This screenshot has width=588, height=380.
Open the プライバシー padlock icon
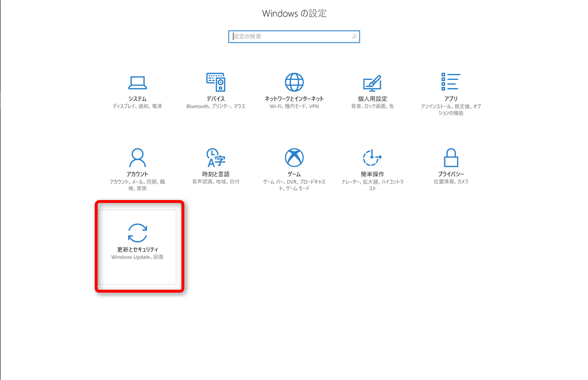point(451,158)
